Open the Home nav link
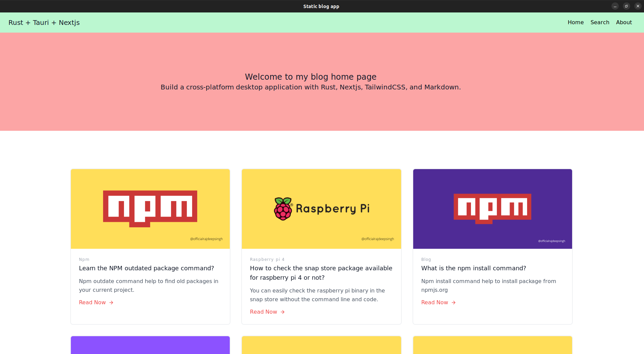The width and height of the screenshot is (644, 354). pos(575,22)
